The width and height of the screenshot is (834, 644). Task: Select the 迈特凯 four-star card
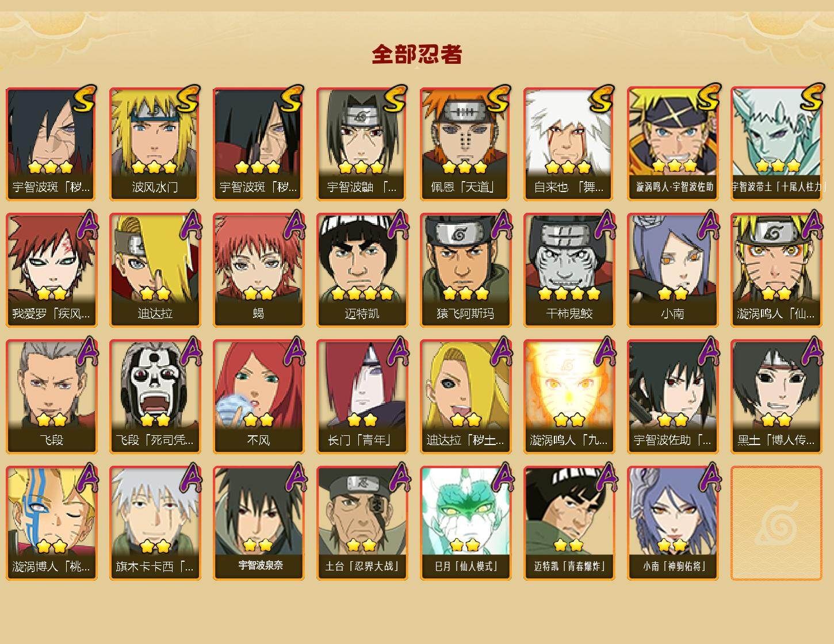[x=362, y=270]
